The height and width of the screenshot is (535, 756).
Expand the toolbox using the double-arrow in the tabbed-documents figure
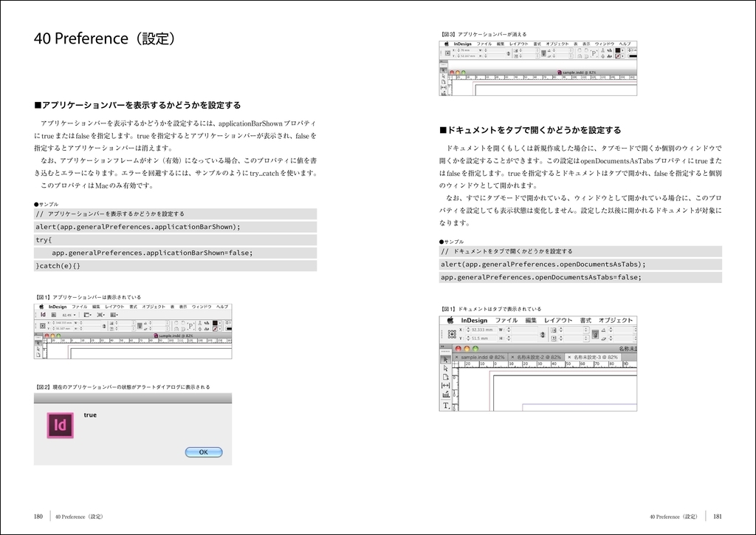[442, 347]
